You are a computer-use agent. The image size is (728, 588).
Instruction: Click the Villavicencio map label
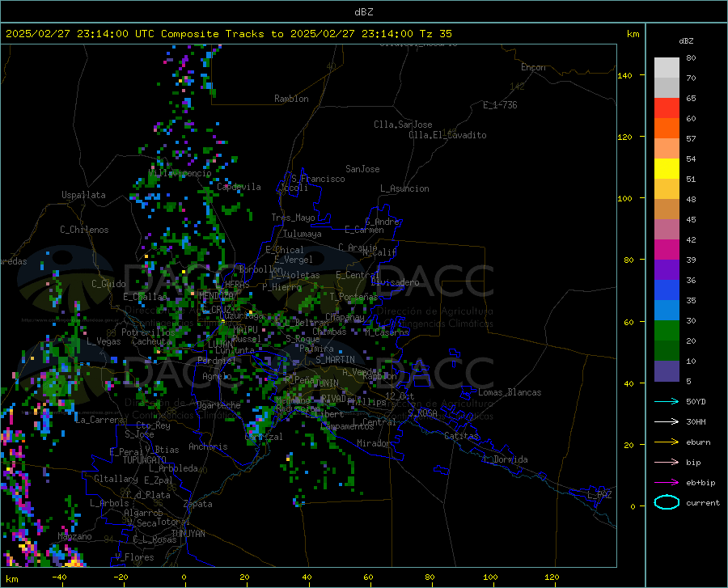pyautogui.click(x=180, y=173)
